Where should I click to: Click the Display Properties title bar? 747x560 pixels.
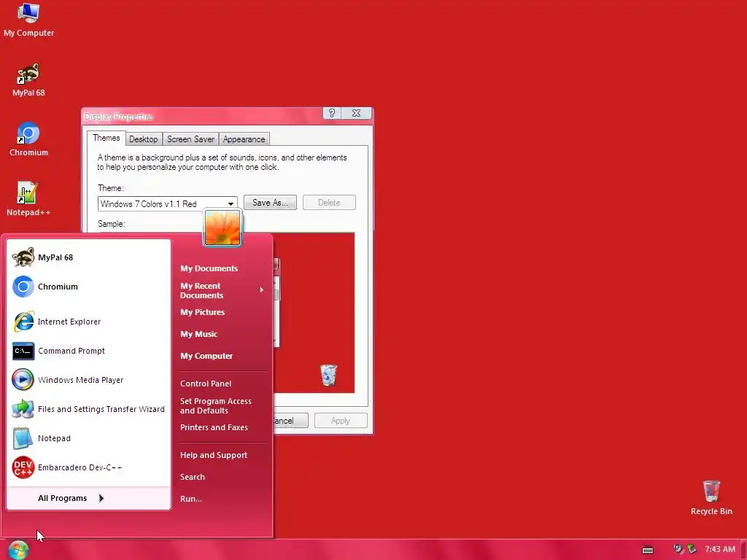tap(203, 116)
